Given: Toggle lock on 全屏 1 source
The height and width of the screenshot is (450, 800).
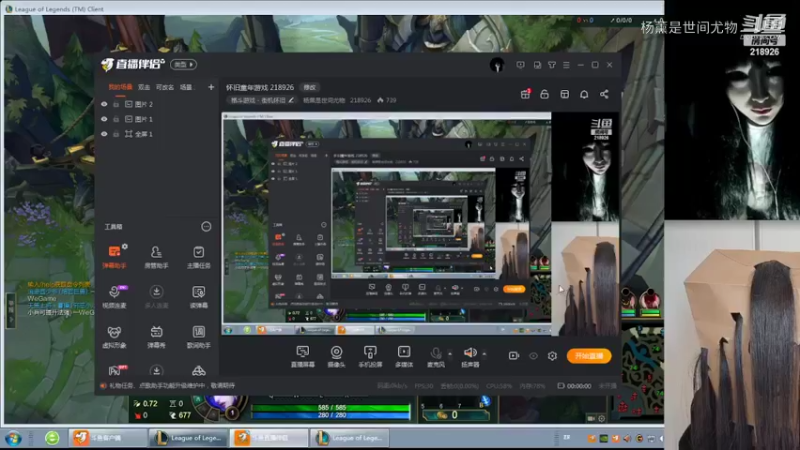Looking at the screenshot, I should (x=116, y=134).
